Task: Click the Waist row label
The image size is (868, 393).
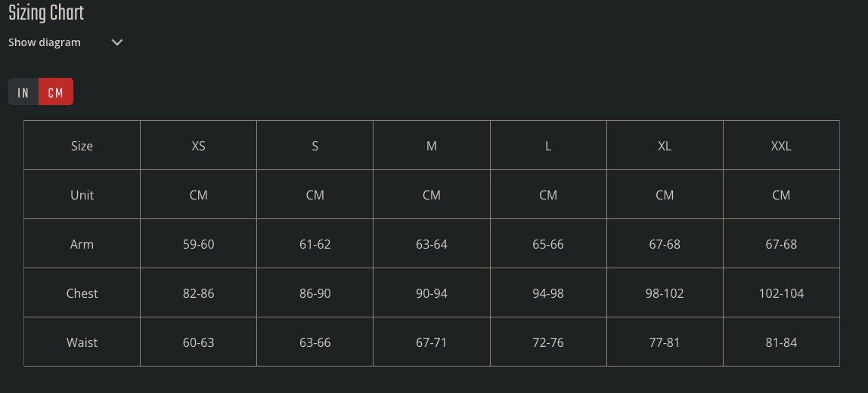Action: (82, 342)
